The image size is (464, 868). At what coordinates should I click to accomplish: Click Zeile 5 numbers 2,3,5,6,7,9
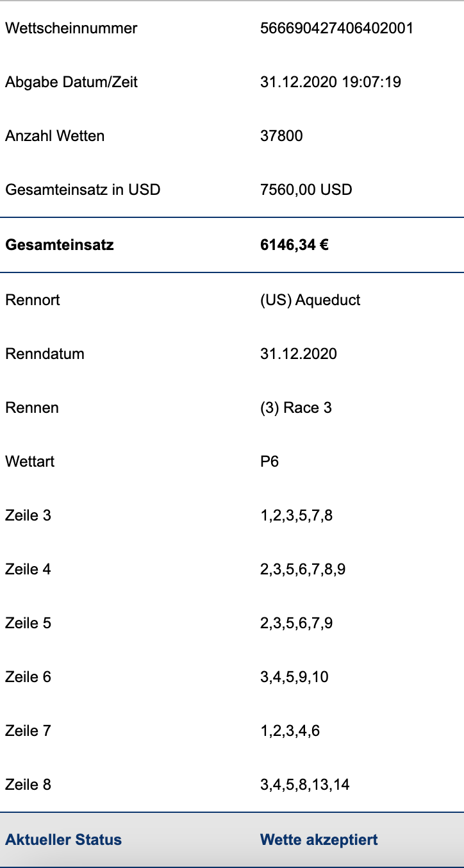pos(296,623)
